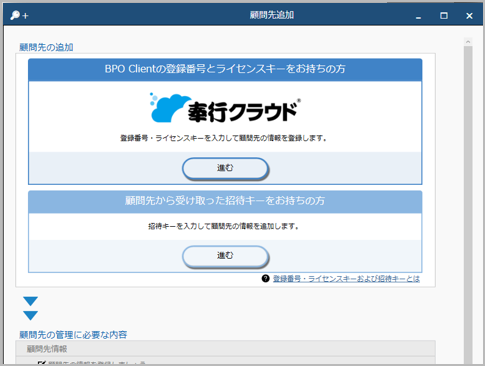Screen dimensions: 485x366
Task: Click the help question mark icon
Action: pyautogui.click(x=265, y=278)
